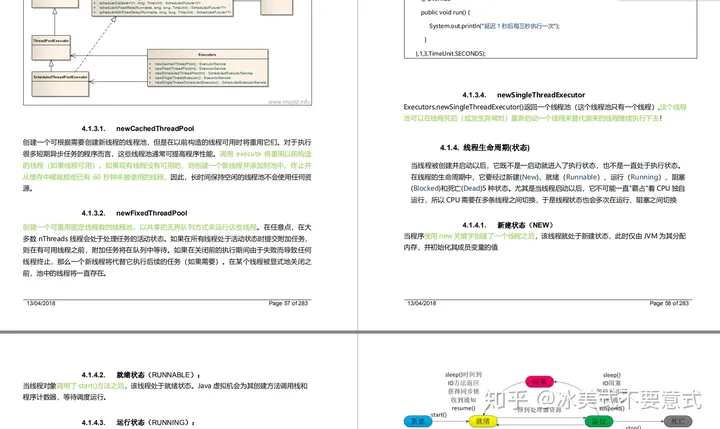The height and width of the screenshot is (429, 720).
Task: Click the yellow 就绪 state node
Action: tap(483, 421)
